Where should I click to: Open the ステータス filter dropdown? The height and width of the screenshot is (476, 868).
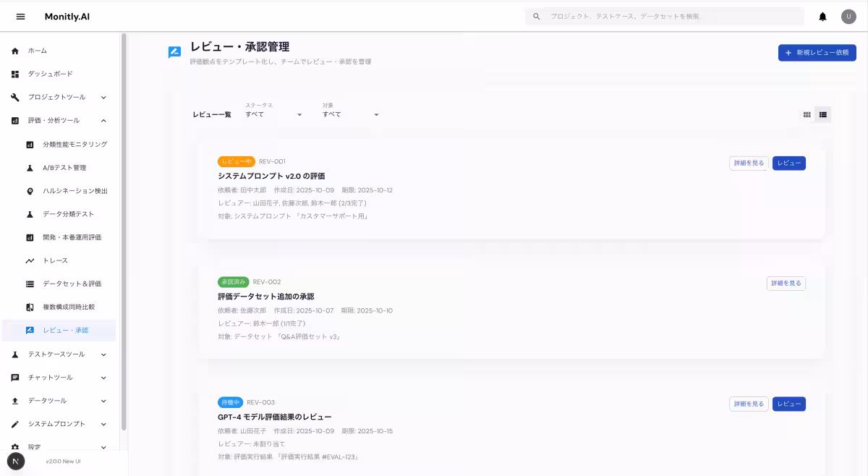coord(275,114)
